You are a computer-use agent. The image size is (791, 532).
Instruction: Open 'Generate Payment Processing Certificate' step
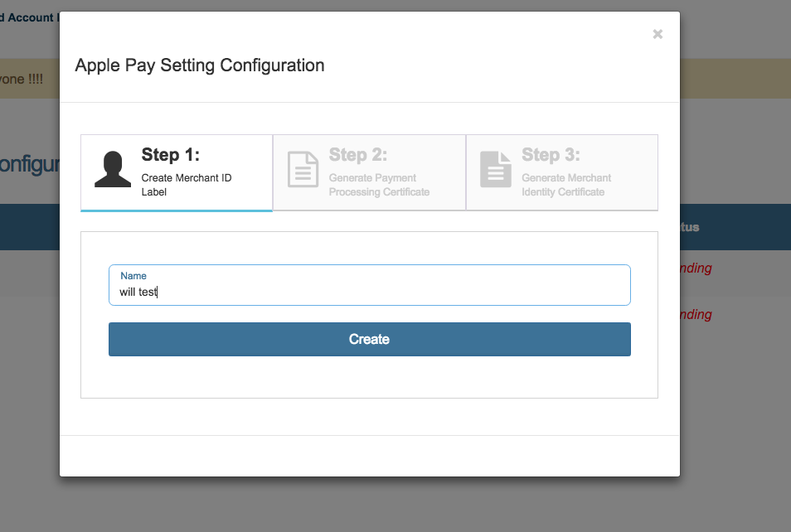tap(379, 185)
